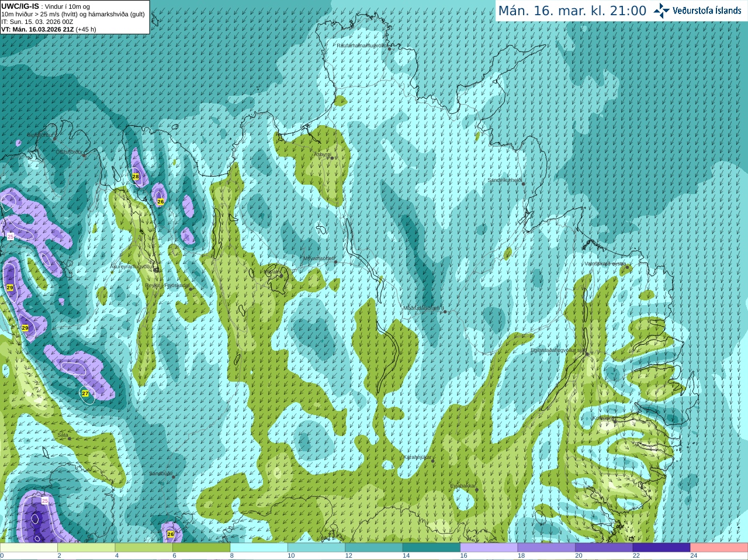Click the Ásbyrgi station label
Screen dimensions: 748x560
coord(323,154)
